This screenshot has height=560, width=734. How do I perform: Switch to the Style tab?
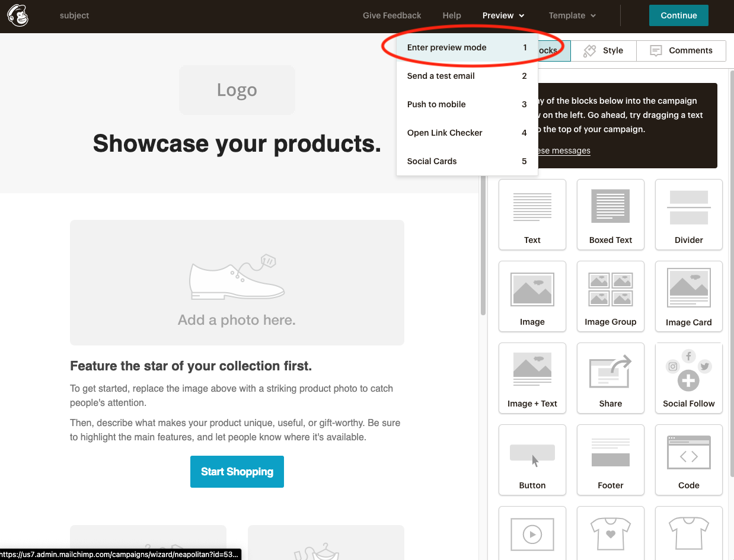point(604,51)
